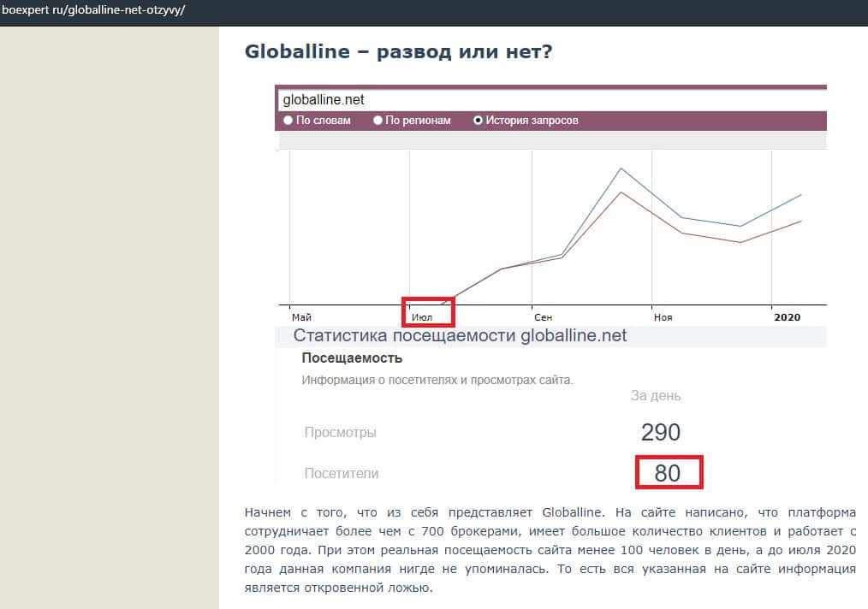Click the page views value 290

660,432
